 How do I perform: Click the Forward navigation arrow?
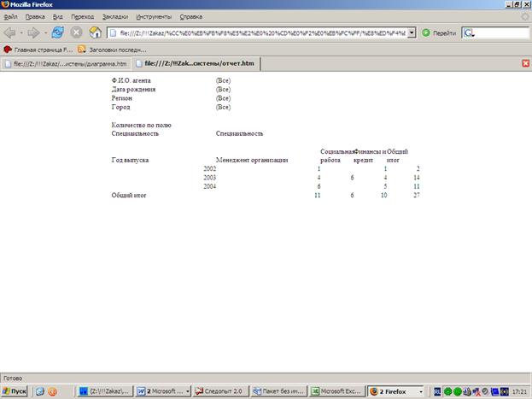click(x=35, y=32)
